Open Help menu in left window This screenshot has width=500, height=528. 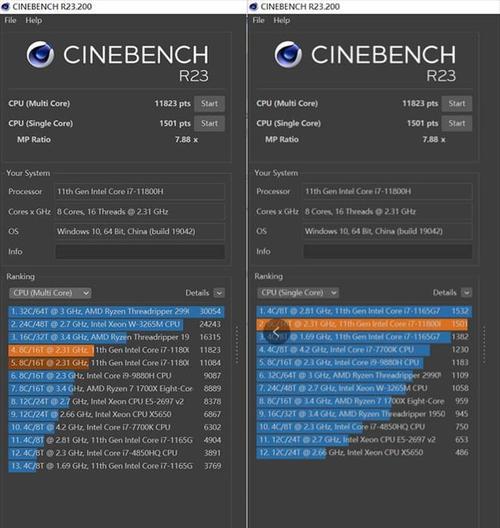pyautogui.click(x=34, y=20)
